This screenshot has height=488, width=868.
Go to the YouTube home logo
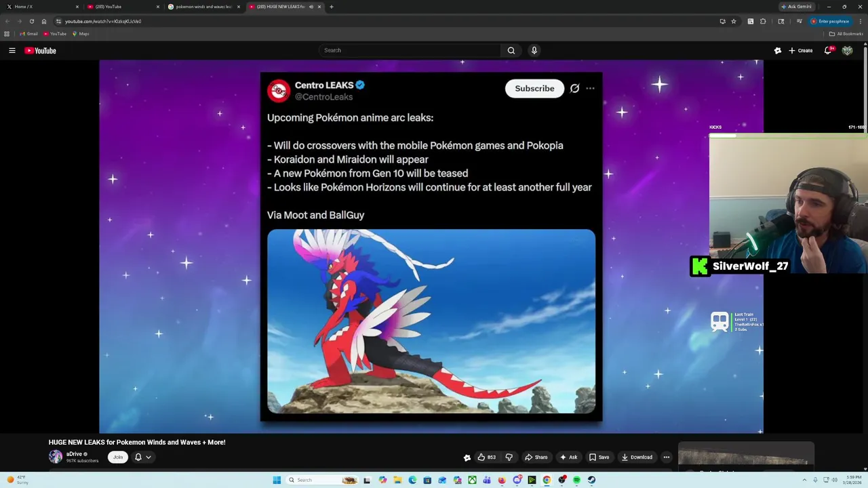point(40,50)
